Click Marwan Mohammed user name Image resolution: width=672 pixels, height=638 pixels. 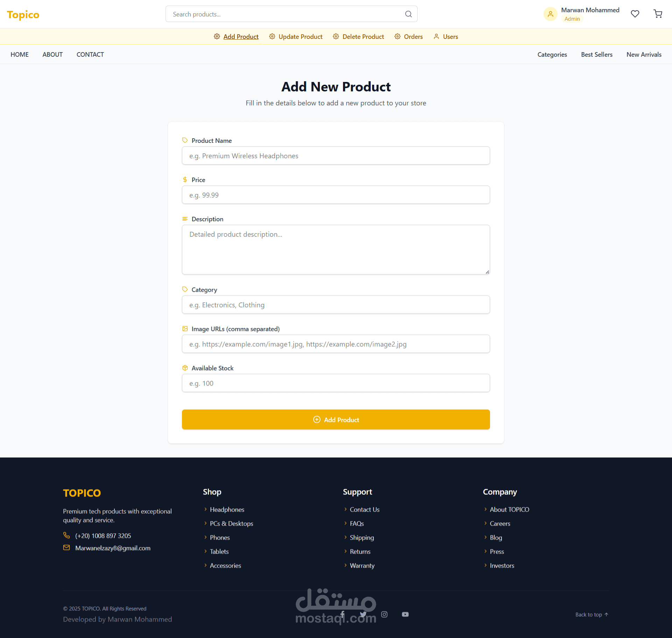tap(590, 10)
